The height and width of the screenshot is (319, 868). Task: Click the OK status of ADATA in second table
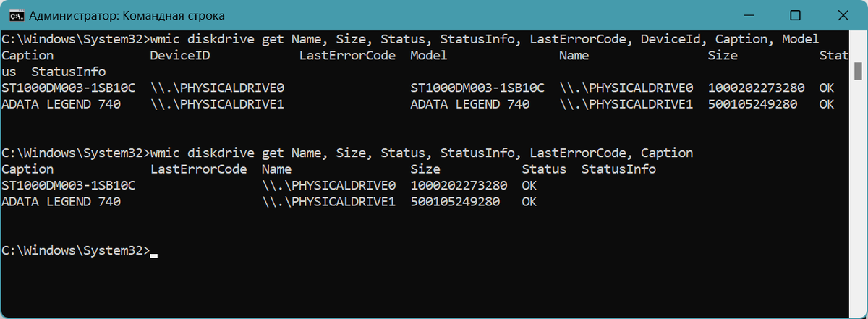click(x=529, y=202)
